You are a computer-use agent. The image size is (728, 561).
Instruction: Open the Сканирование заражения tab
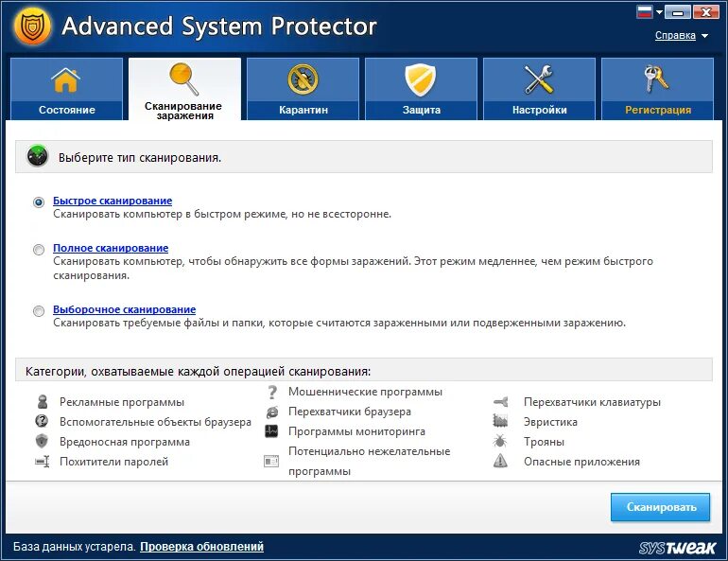tap(184, 89)
